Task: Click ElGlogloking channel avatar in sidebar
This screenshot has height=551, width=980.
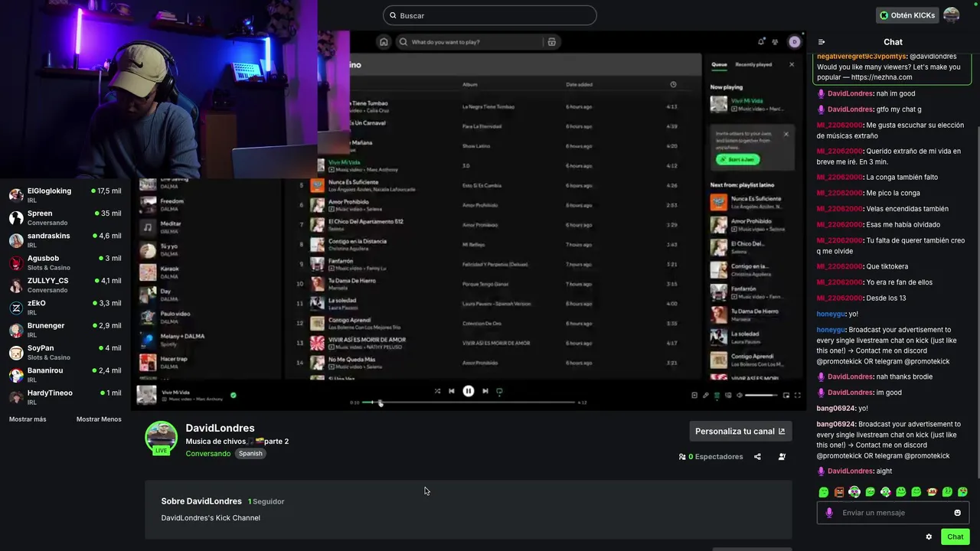Action: (x=16, y=195)
